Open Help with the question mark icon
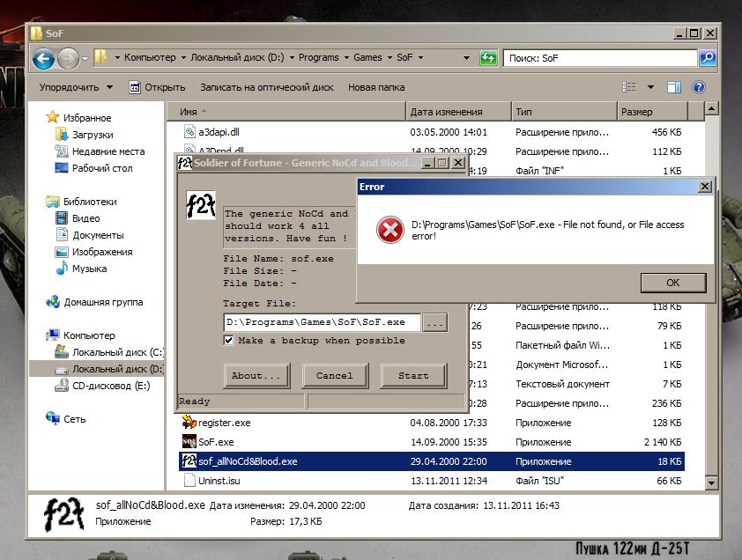This screenshot has width=742, height=560. (x=699, y=87)
